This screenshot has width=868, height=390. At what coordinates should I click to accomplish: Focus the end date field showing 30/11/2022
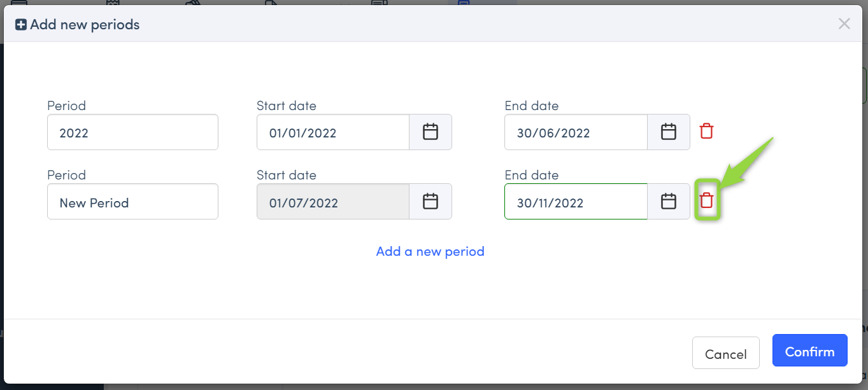(x=575, y=202)
